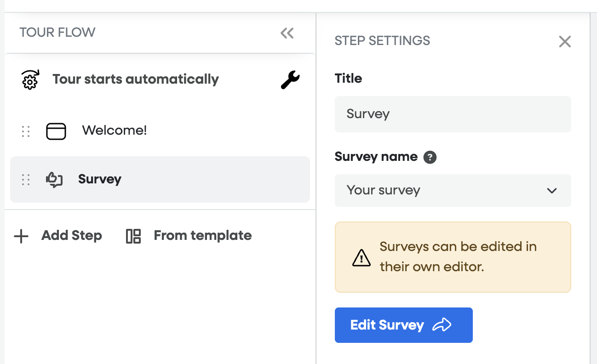597x364 pixels.
Task: Click the automatic-start gear icon
Action: point(31,80)
